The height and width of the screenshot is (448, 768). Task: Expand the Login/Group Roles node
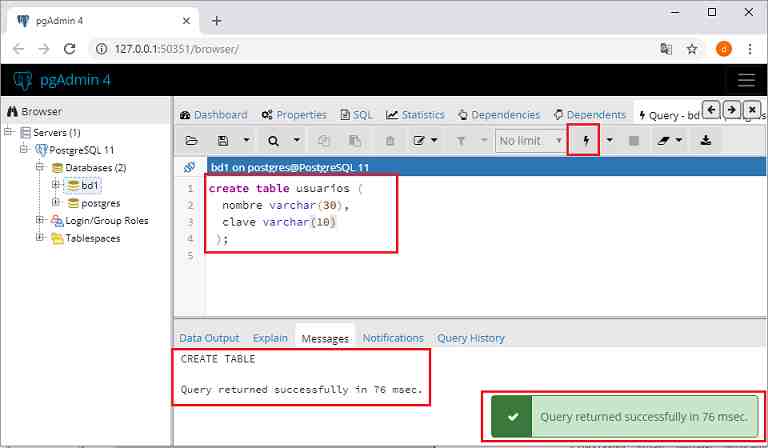(x=40, y=220)
